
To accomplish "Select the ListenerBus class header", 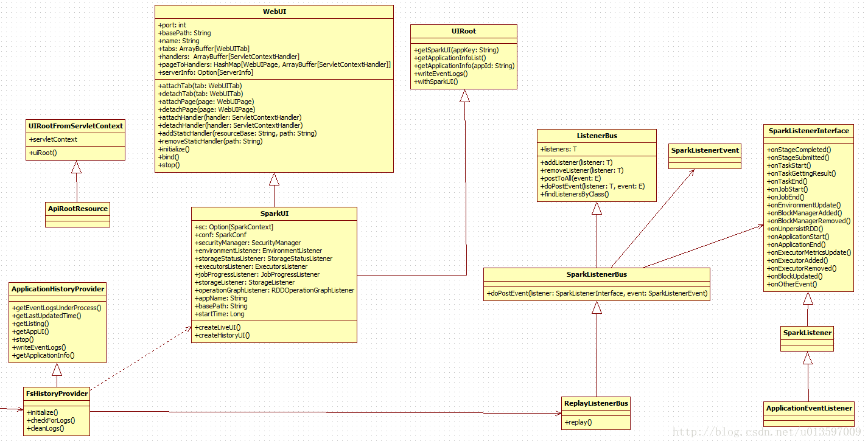I will pos(597,136).
